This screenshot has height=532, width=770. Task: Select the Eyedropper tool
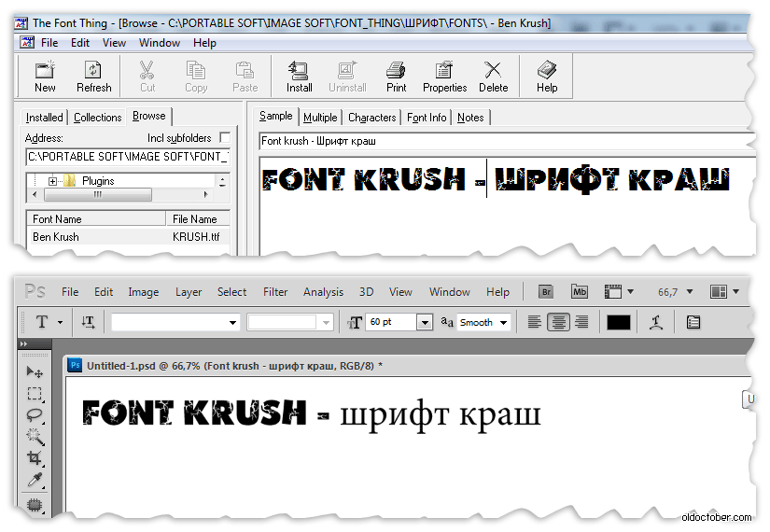pyautogui.click(x=35, y=480)
